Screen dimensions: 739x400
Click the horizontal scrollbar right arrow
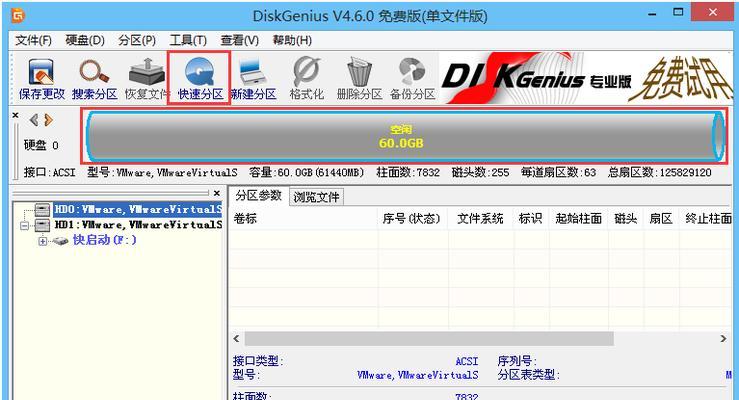click(723, 338)
